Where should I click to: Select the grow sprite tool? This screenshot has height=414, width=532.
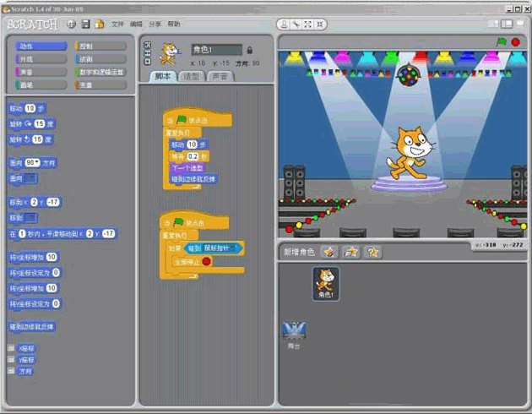click(x=307, y=25)
